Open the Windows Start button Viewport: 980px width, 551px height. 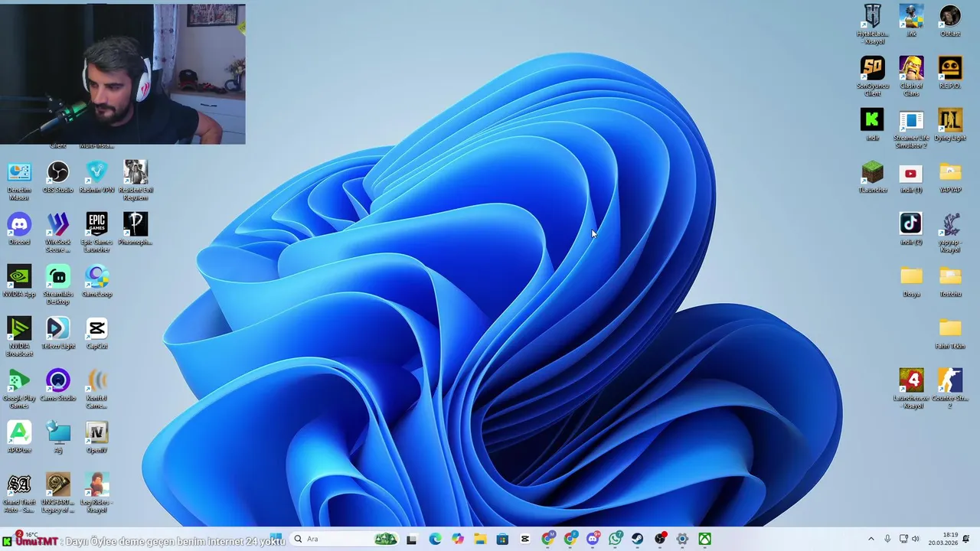[x=276, y=539]
